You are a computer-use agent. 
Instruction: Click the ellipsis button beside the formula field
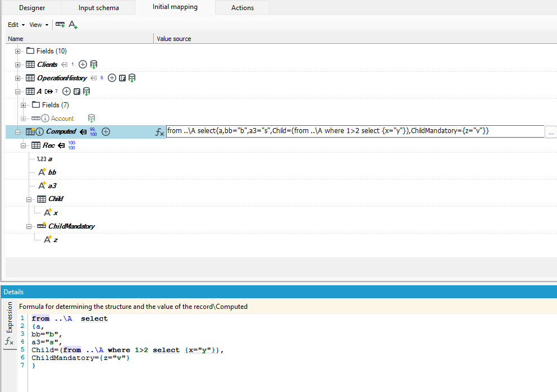coord(551,132)
